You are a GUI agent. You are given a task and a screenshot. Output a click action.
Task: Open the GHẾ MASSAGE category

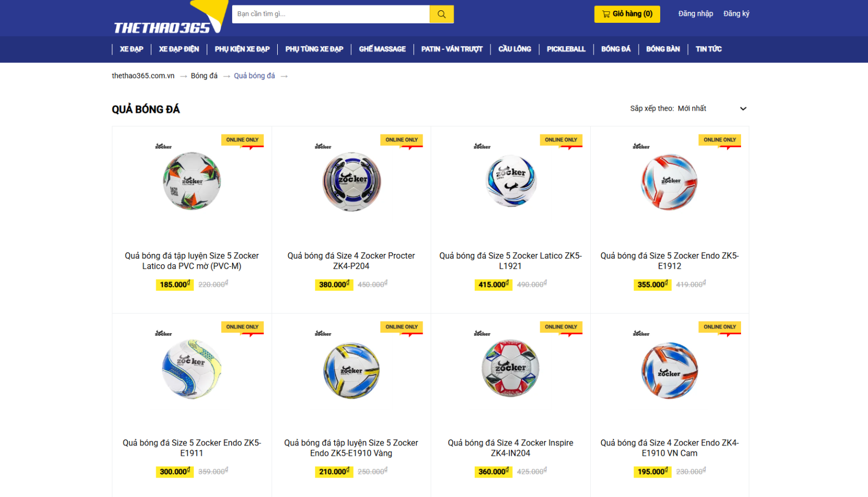point(382,49)
